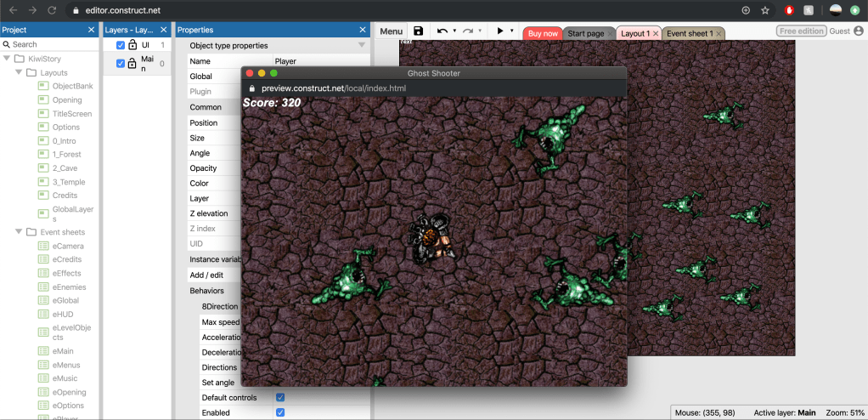Click the lock icon on Main layer

pos(132,63)
